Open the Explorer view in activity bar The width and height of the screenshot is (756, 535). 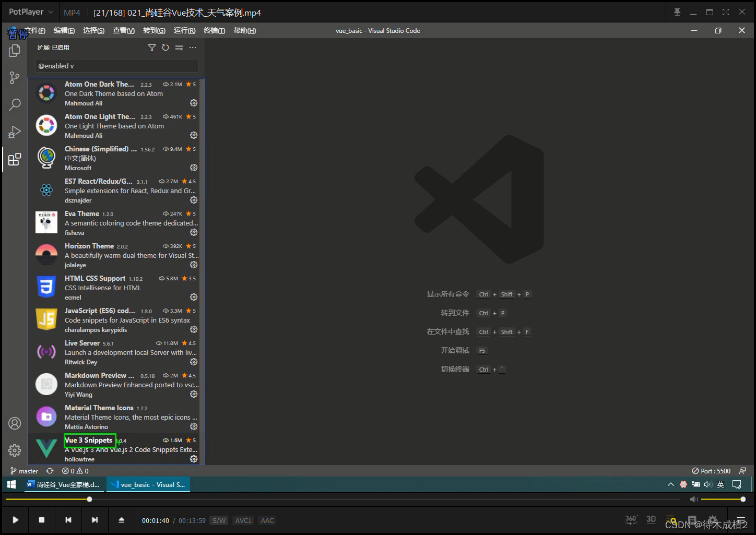(15, 51)
